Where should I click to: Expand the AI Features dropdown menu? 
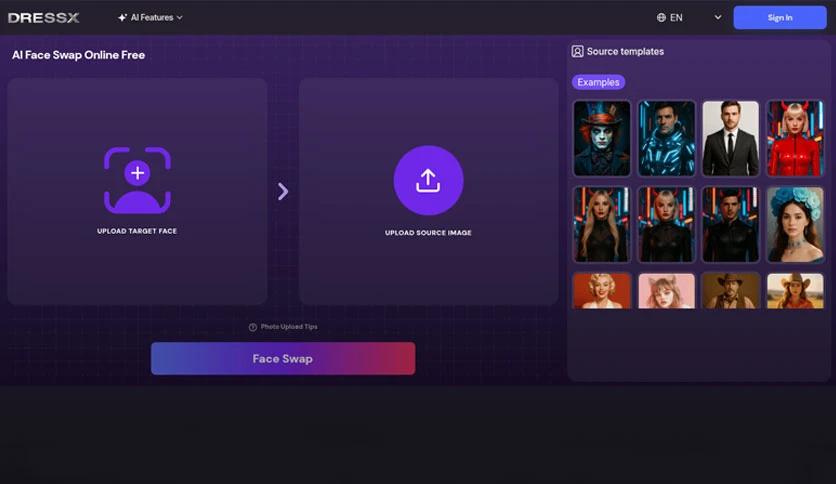coord(150,18)
